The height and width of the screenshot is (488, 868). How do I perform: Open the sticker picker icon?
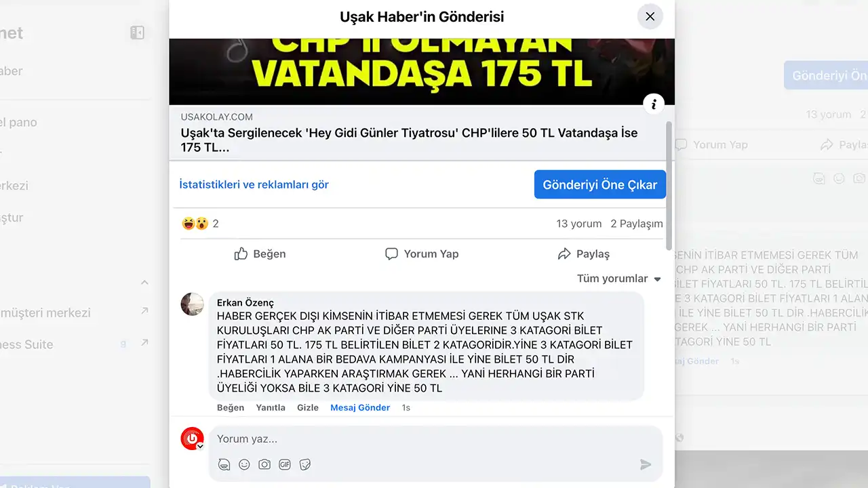305,464
